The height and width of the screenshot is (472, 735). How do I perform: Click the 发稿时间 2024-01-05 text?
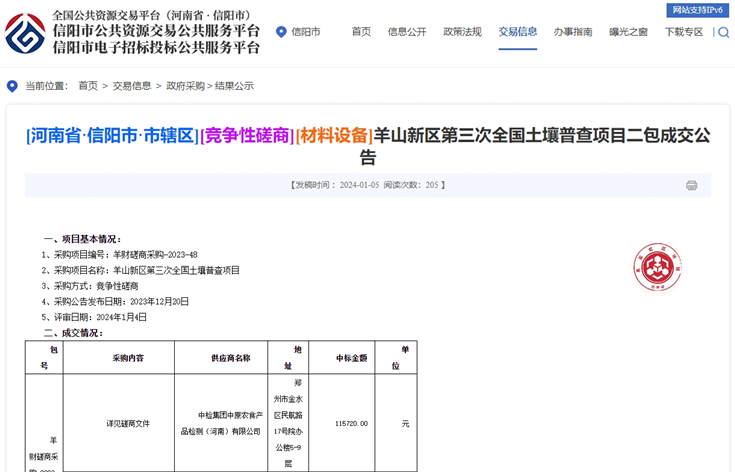click(x=335, y=185)
